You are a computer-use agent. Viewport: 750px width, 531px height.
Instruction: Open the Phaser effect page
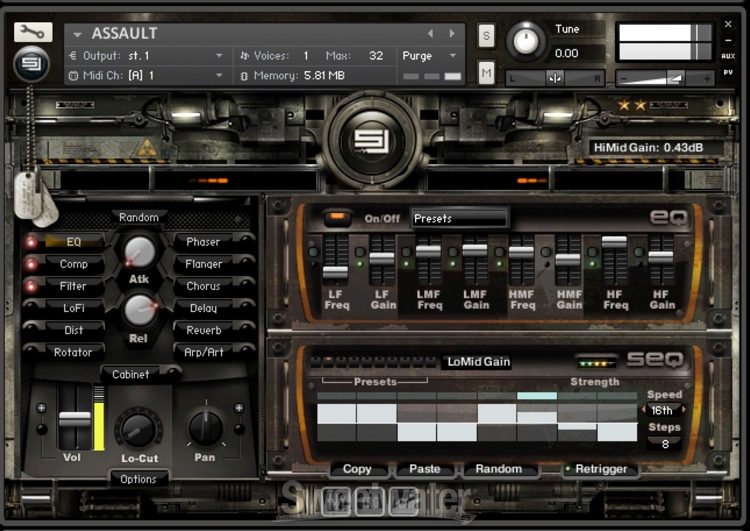point(204,242)
